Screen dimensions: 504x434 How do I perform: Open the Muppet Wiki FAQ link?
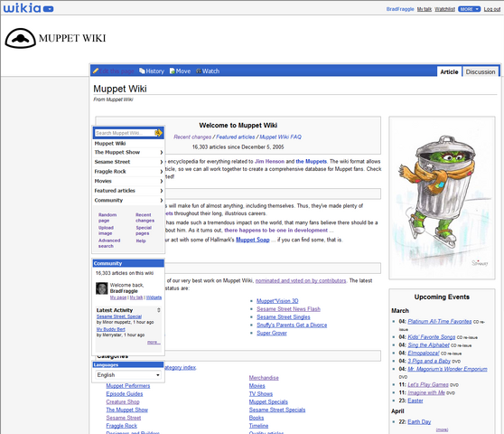pyautogui.click(x=280, y=137)
